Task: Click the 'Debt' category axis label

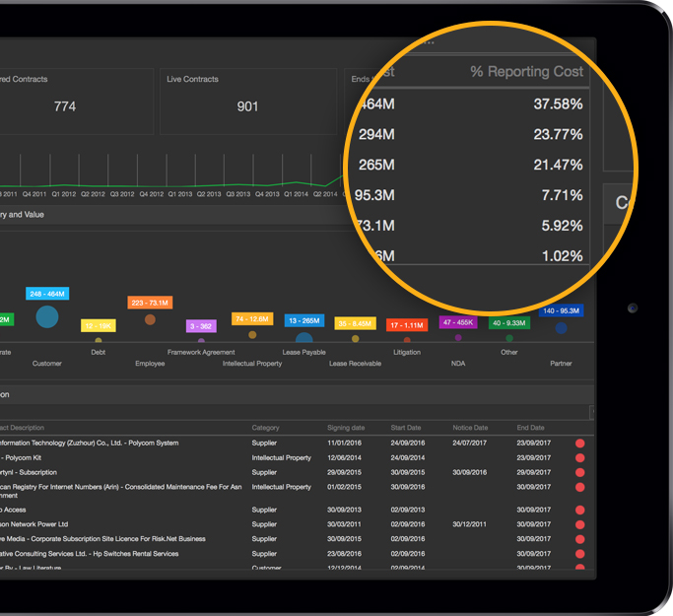Action: click(99, 352)
